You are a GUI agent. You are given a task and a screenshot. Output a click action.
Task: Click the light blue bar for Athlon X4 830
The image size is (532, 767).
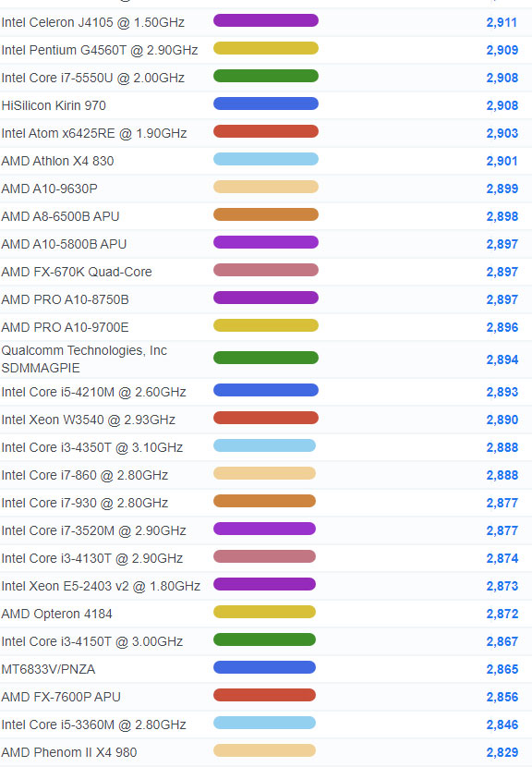click(266, 159)
